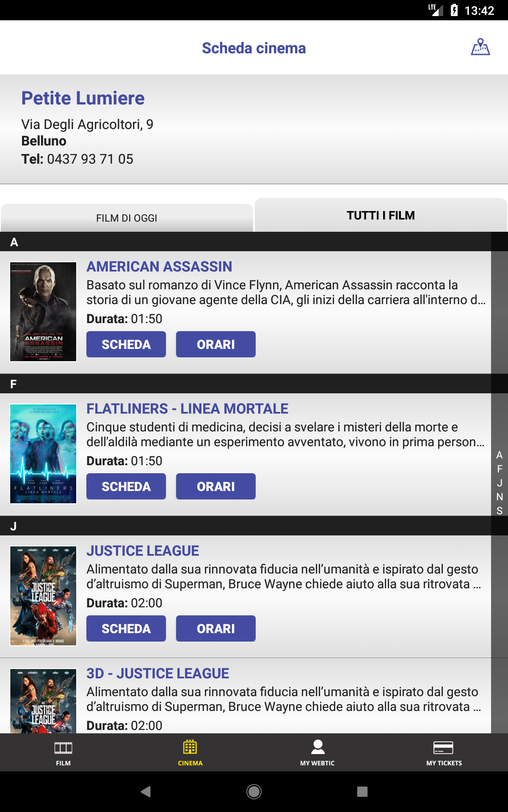Screen dimensions: 508x812
Task: Show Orari for Justice League
Action: 216,628
